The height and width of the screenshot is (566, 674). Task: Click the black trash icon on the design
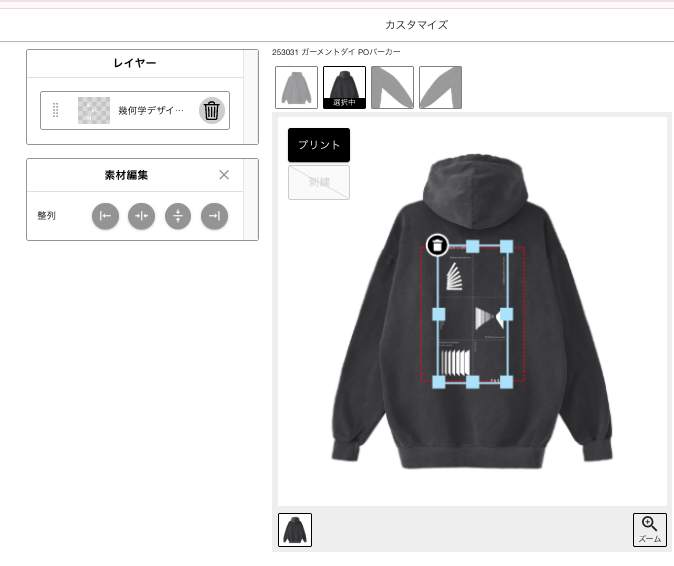[x=437, y=245]
